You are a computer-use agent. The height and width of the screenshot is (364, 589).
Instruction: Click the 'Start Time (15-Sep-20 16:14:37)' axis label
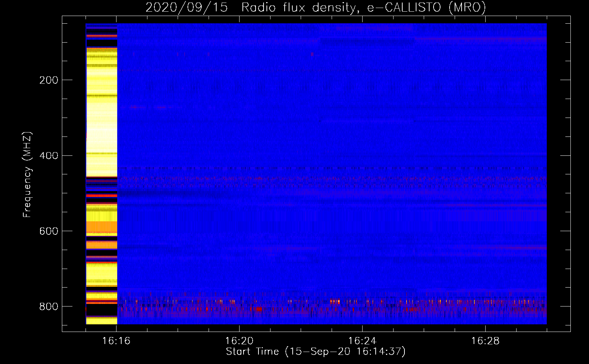tap(316, 352)
